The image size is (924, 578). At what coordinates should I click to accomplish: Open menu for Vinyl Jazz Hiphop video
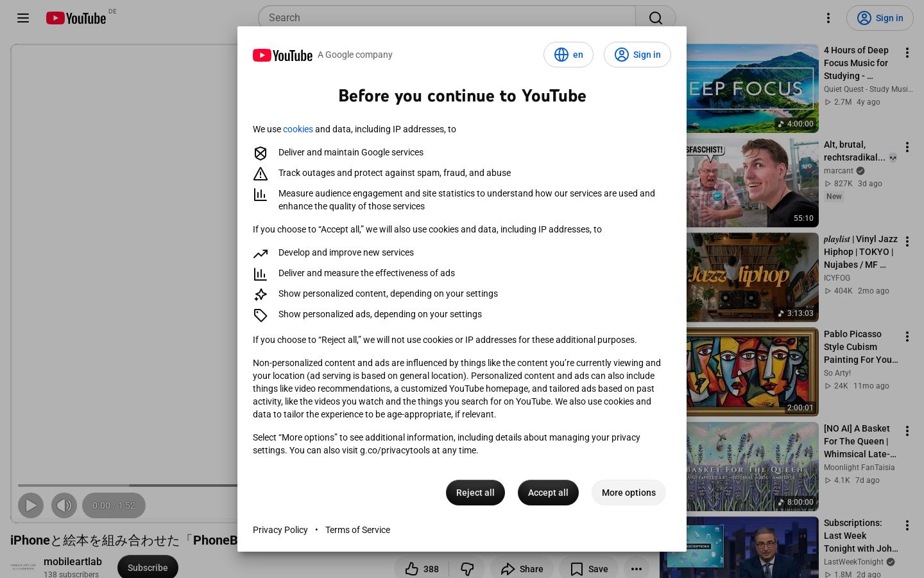point(907,241)
